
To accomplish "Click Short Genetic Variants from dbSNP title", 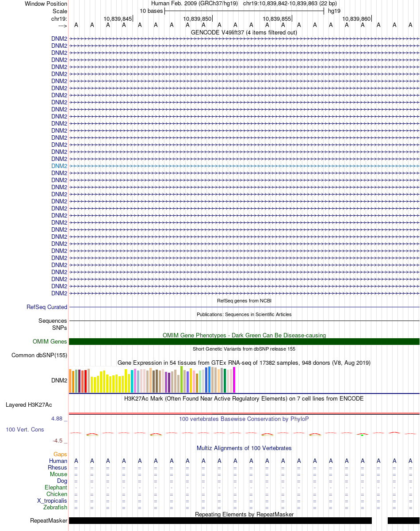I will click(x=244, y=349).
